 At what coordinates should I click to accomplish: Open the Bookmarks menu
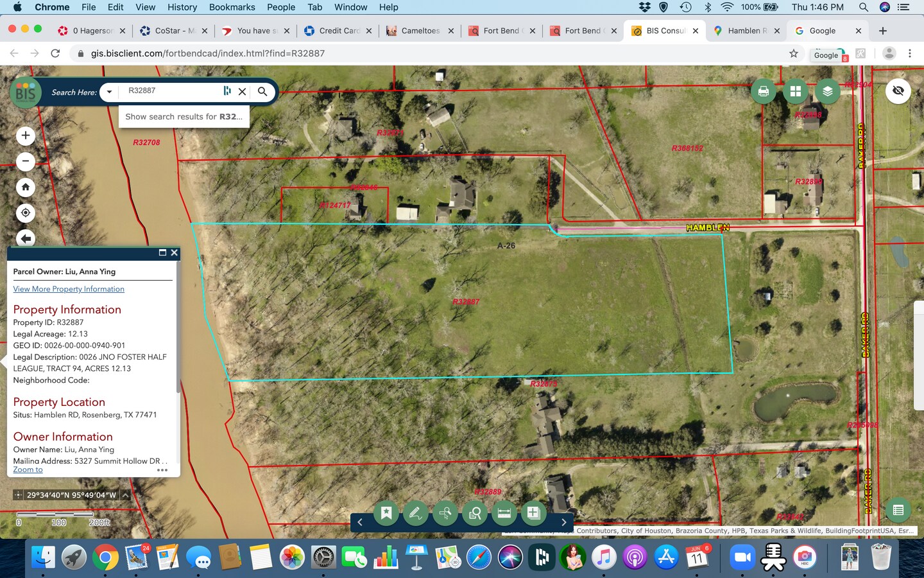pos(232,7)
